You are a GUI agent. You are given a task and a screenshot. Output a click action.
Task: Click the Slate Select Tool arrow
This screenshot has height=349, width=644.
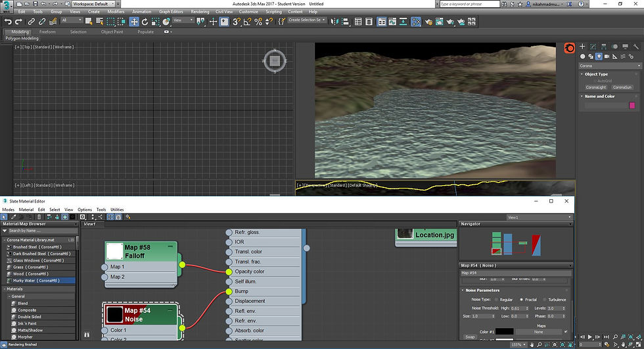[5, 217]
